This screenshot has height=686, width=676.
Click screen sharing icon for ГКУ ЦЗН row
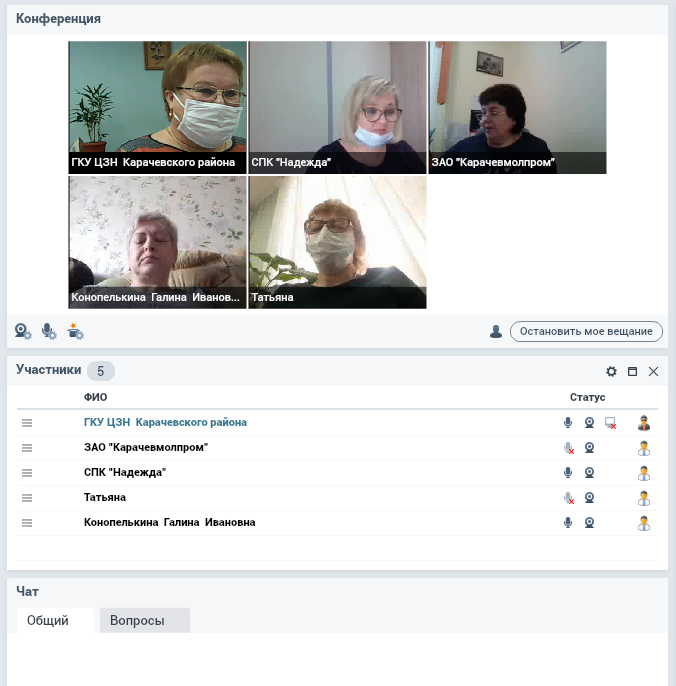click(x=610, y=423)
